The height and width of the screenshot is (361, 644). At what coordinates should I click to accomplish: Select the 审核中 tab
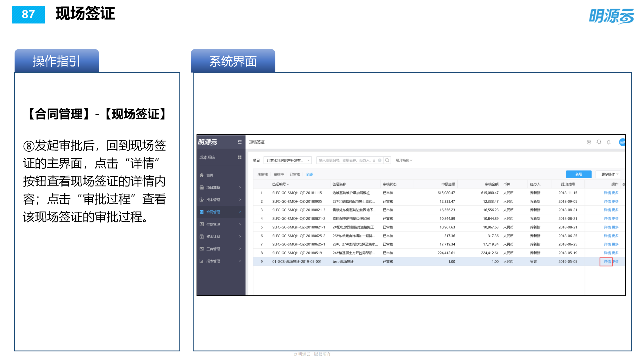[278, 174]
